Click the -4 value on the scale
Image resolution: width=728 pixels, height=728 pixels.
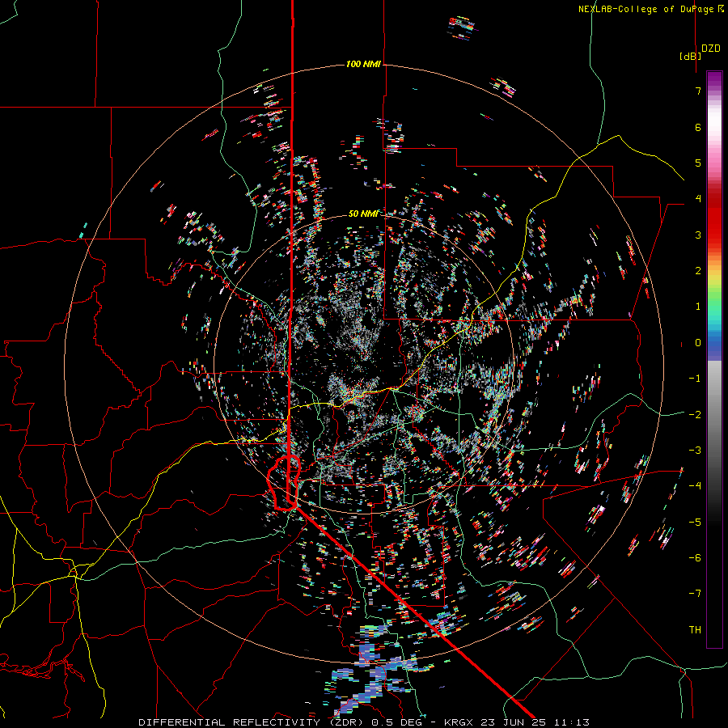[695, 486]
